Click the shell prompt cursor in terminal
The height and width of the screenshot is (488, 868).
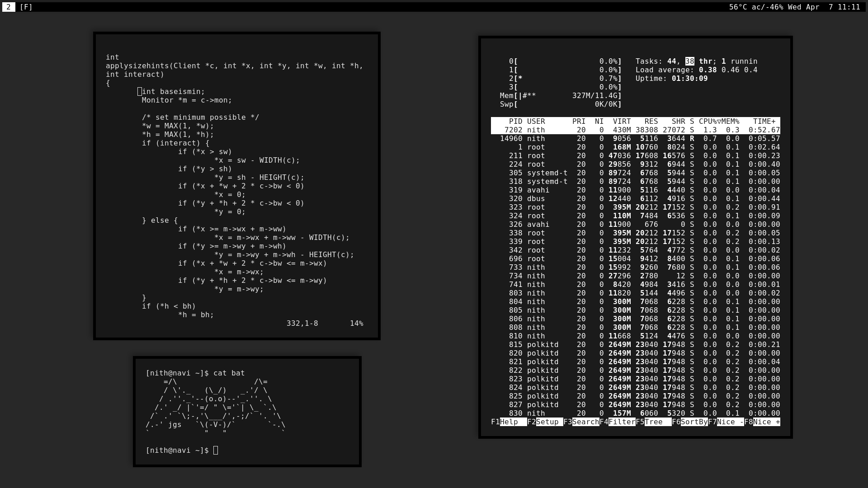(216, 450)
